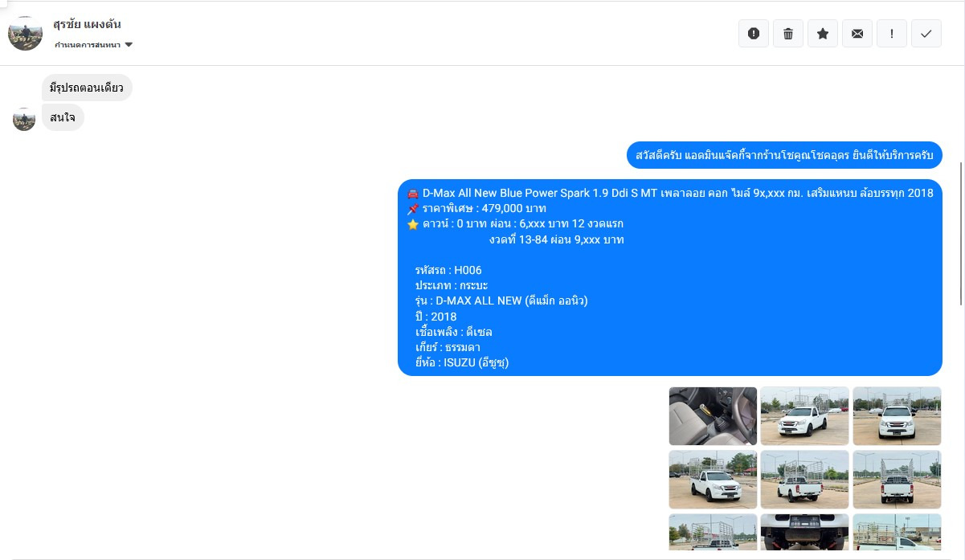Mark conversation unread with envelope icon

pos(857,34)
